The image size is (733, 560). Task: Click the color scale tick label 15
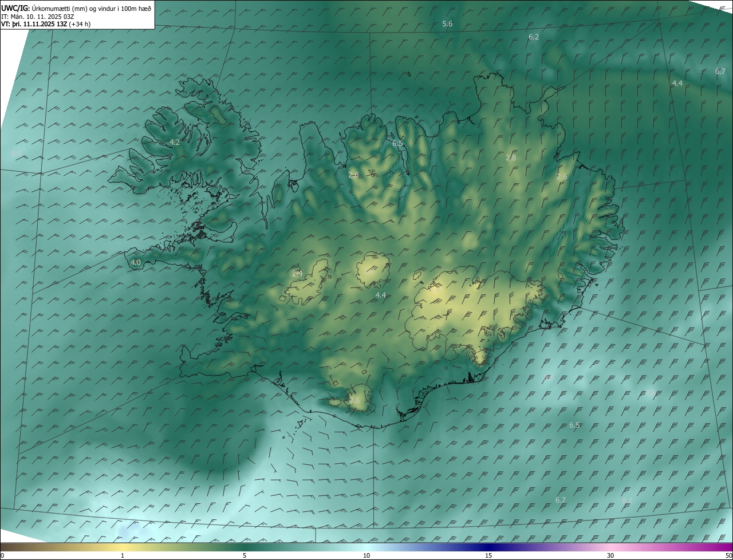click(x=488, y=556)
